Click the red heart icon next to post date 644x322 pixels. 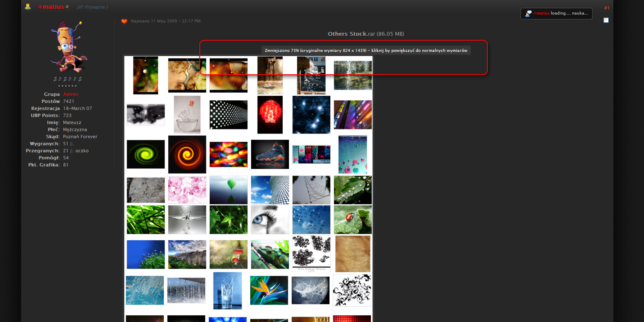(124, 21)
